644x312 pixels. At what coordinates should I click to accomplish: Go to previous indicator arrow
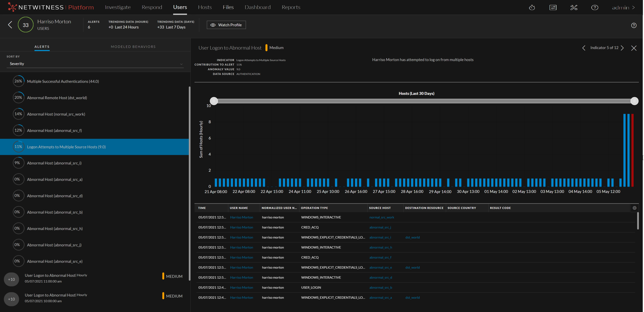point(584,48)
